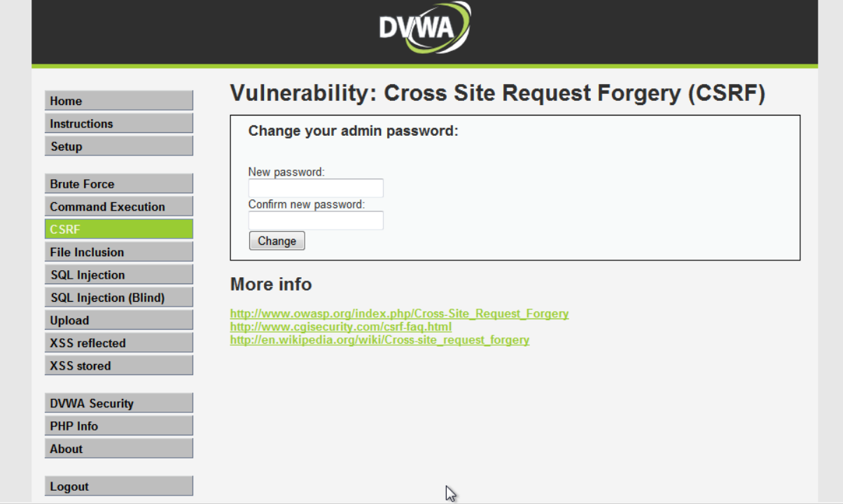The width and height of the screenshot is (843, 504).
Task: Open the SQL Injection page
Action: coord(118,275)
